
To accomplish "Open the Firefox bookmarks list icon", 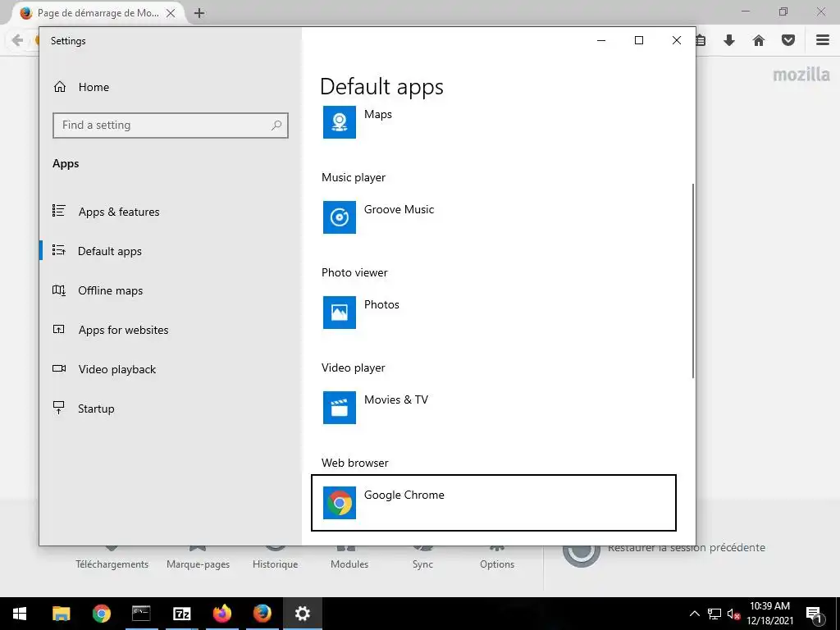I will [x=701, y=40].
